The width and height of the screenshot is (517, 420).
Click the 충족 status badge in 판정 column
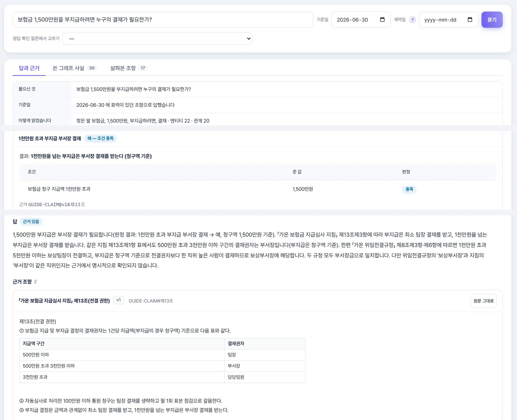point(409,189)
